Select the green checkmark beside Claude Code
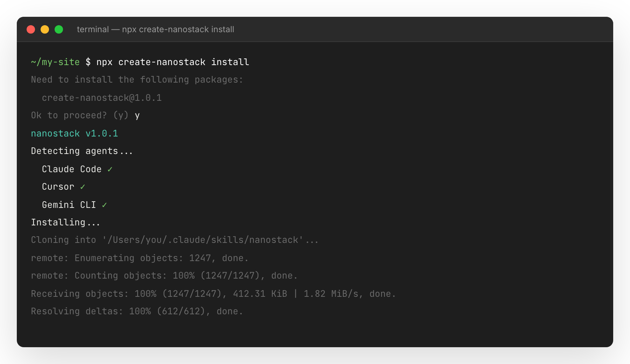The image size is (630, 364). point(110,169)
